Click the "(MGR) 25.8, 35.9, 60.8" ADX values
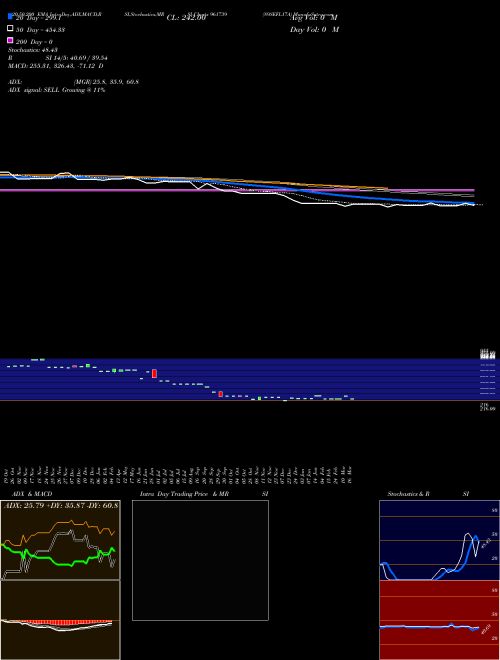 106,82
